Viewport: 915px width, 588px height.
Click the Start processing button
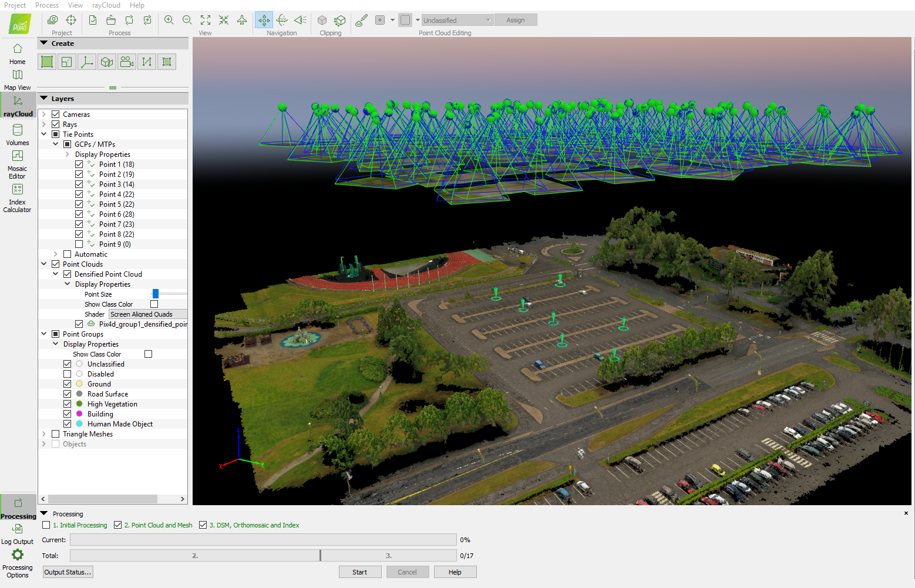tap(359, 572)
